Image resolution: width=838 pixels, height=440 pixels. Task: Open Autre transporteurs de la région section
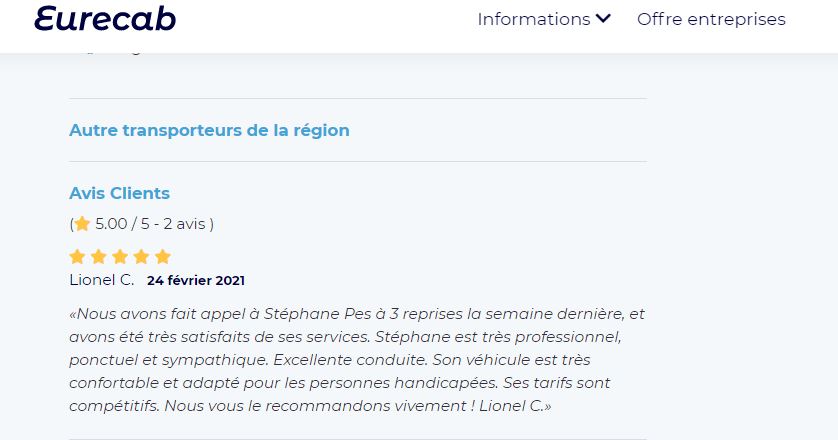tap(210, 130)
